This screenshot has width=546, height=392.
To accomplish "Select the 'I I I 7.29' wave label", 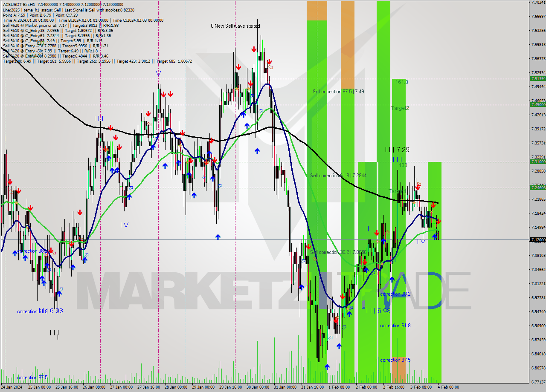I will [397, 150].
